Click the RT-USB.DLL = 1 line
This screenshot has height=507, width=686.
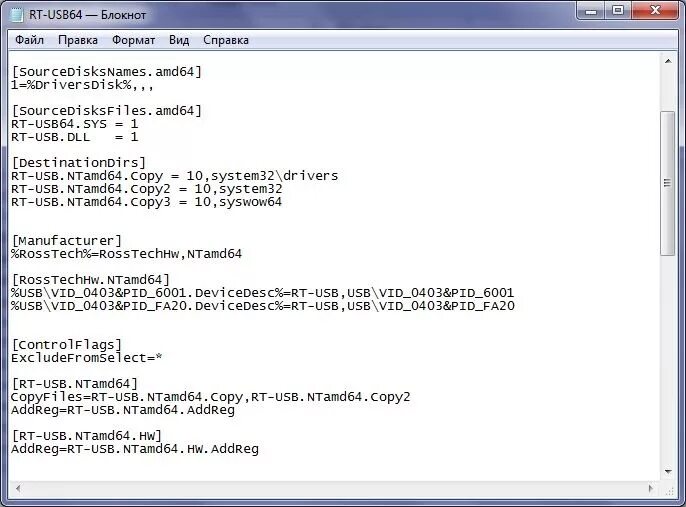coord(74,137)
